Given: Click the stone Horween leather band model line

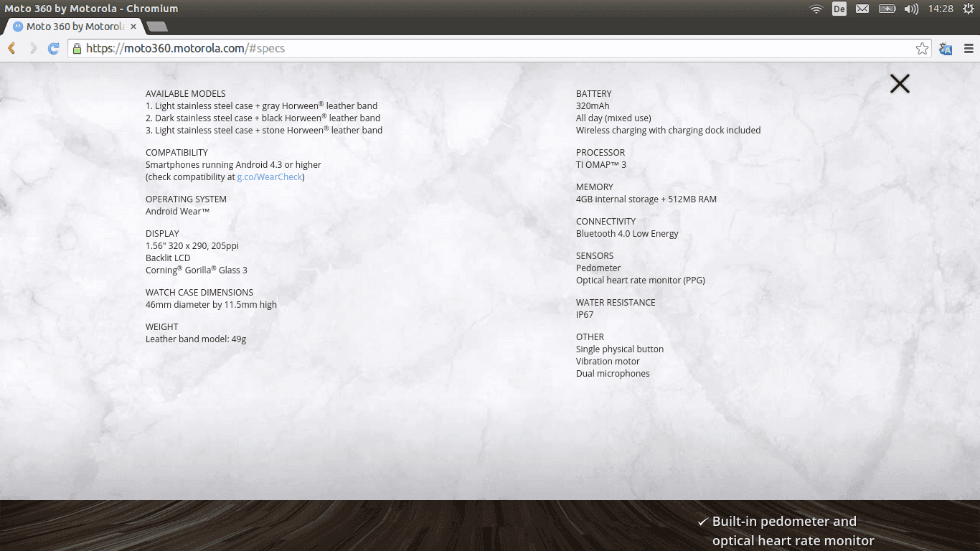Looking at the screenshot, I should 264,131.
